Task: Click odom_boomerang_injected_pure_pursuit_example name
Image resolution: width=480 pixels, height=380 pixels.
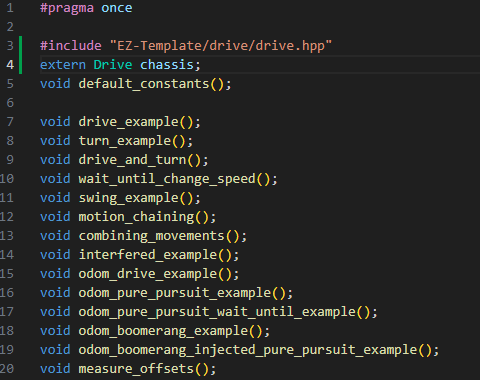Action: (248, 350)
